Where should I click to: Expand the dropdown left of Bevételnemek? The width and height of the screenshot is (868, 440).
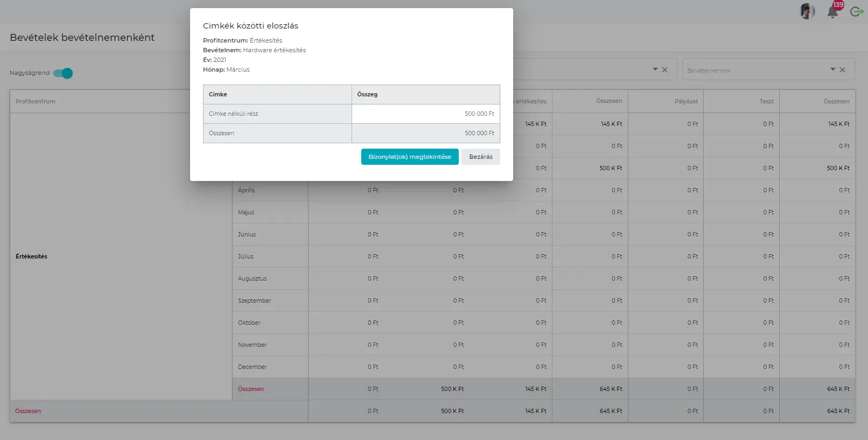pos(655,69)
